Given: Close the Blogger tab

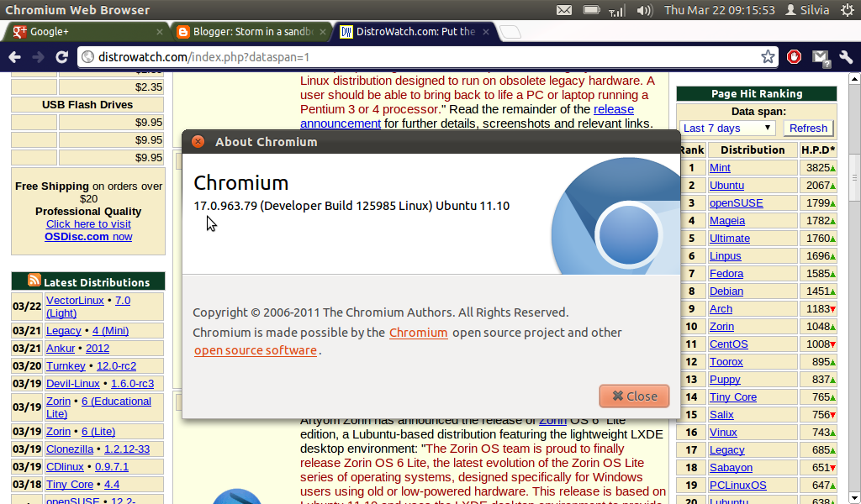Looking at the screenshot, I should click(x=323, y=32).
